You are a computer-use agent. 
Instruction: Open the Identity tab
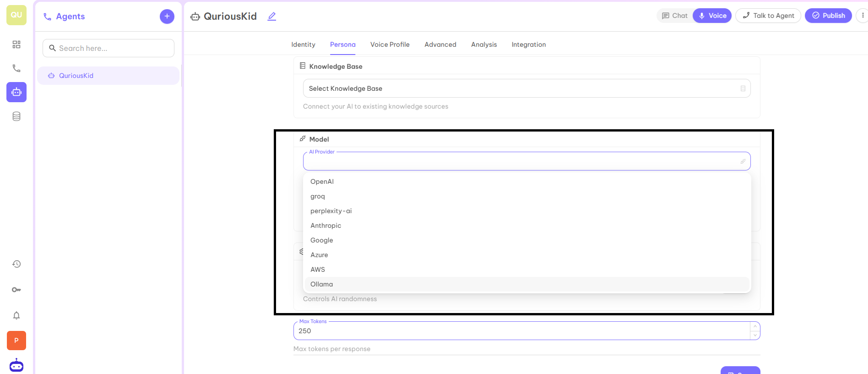303,44
